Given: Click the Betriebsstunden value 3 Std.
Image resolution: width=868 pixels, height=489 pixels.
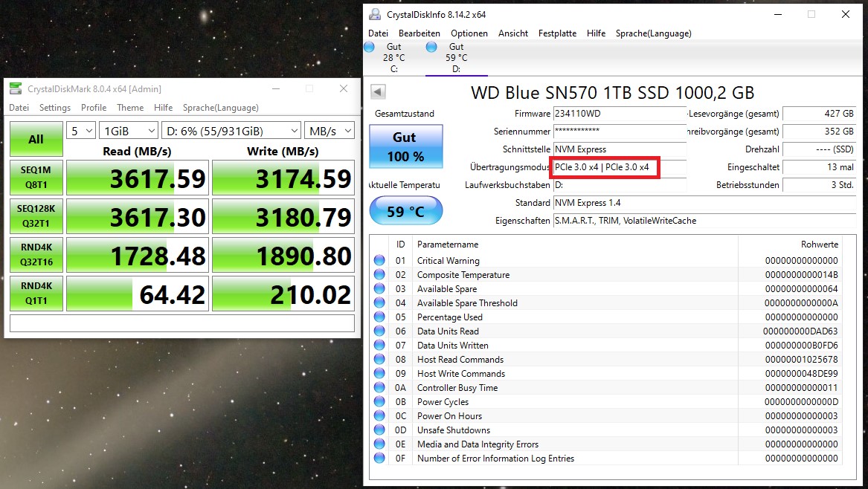Looking at the screenshot, I should pyautogui.click(x=820, y=185).
